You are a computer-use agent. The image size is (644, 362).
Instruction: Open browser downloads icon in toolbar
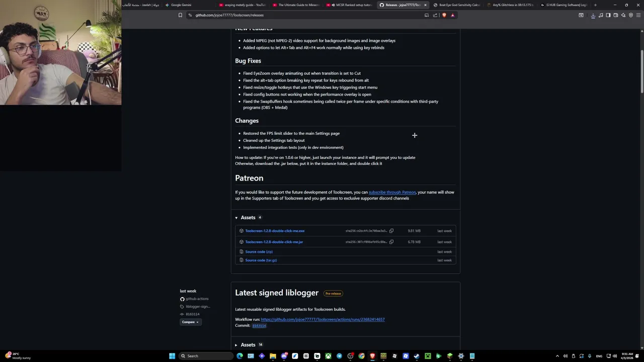[593, 15]
